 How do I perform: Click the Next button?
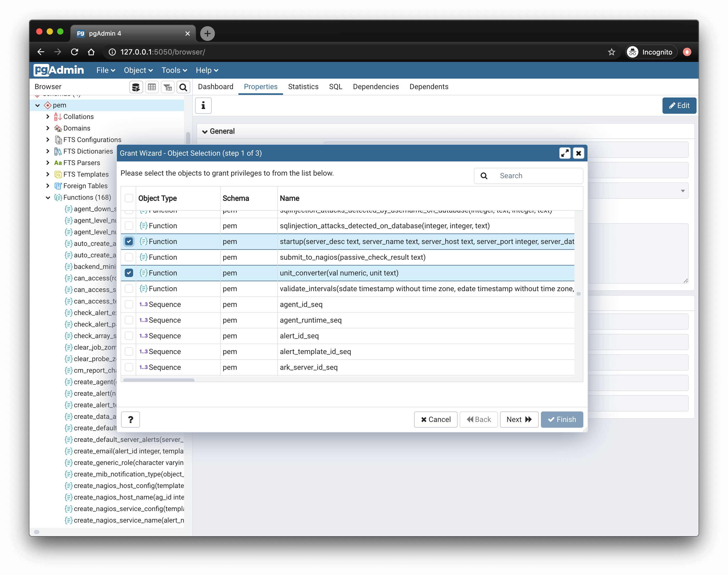coord(519,420)
